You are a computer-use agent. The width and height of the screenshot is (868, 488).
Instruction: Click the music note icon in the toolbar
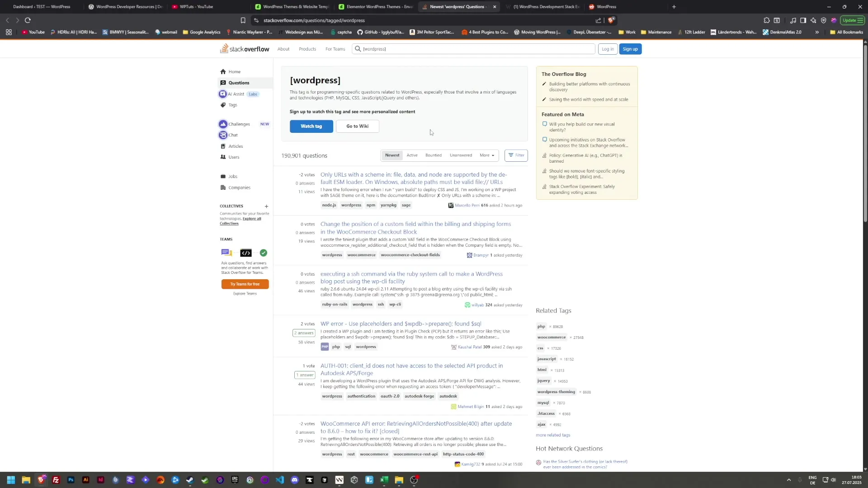[793, 20]
